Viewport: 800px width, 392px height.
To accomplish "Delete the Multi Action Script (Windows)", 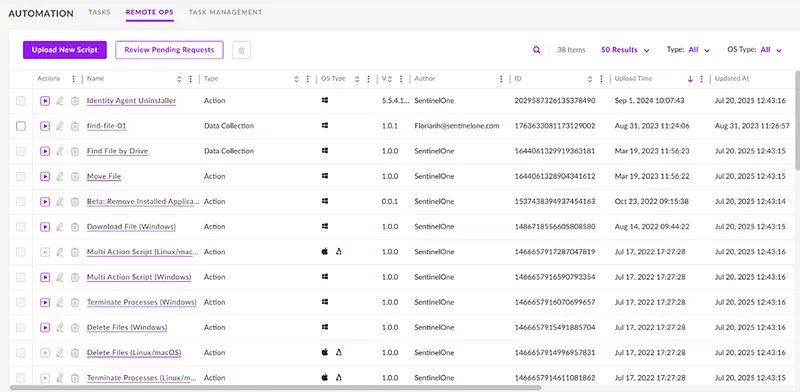I will (74, 277).
